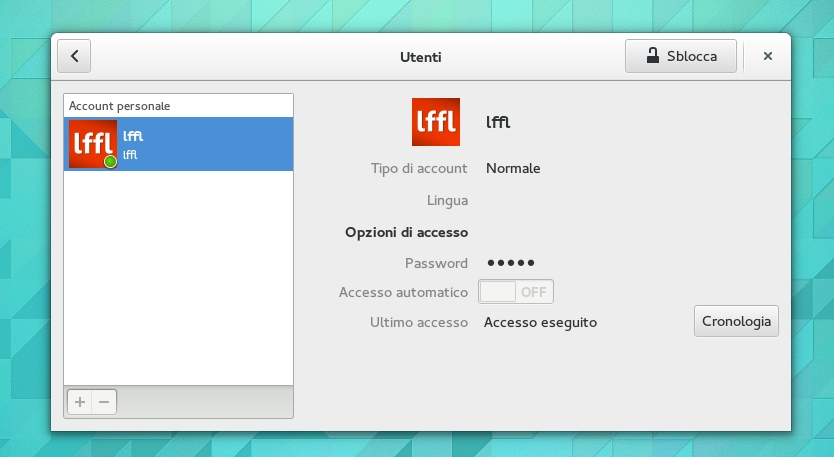Image resolution: width=834 pixels, height=457 pixels.
Task: Click the Password dots field
Action: point(511,263)
